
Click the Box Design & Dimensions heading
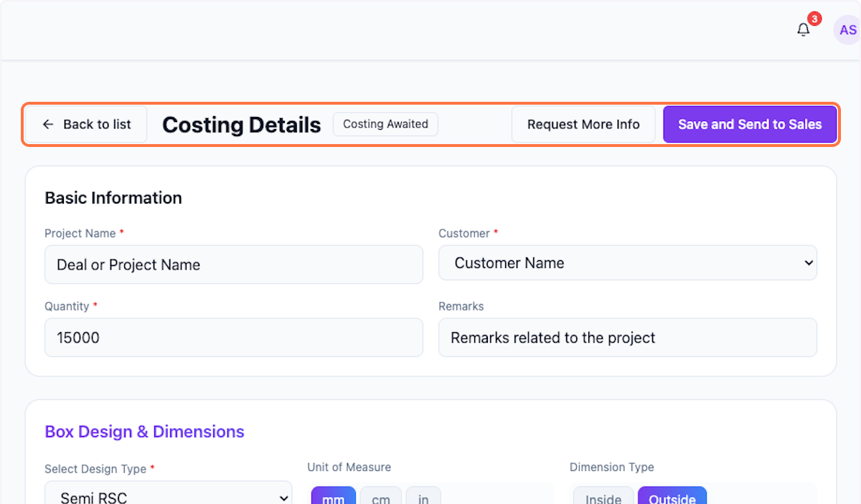click(144, 432)
